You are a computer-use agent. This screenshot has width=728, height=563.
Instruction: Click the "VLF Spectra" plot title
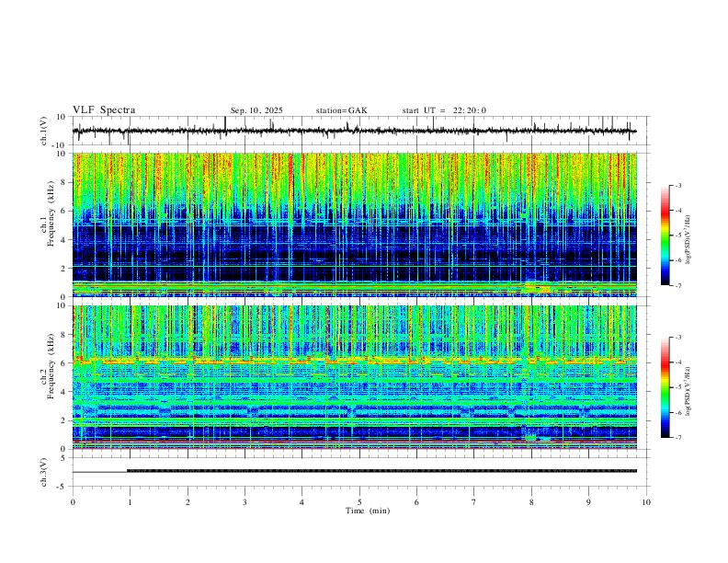(x=104, y=110)
